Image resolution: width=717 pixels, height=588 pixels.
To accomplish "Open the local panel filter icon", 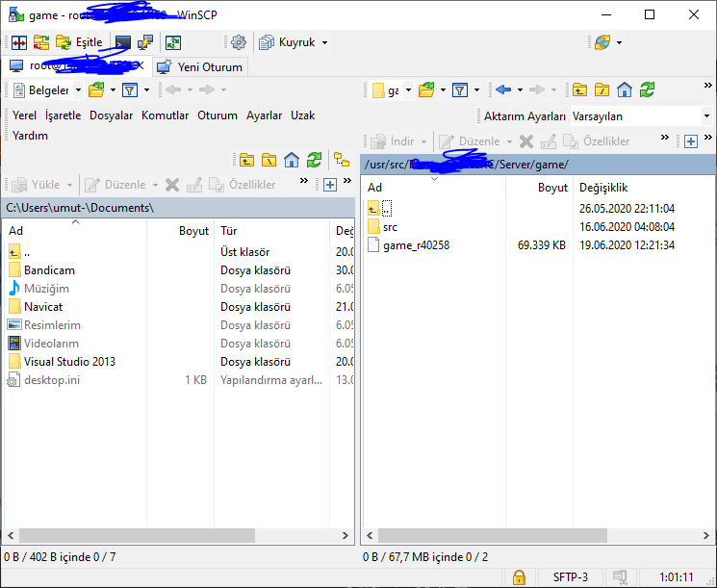I will 130,89.
